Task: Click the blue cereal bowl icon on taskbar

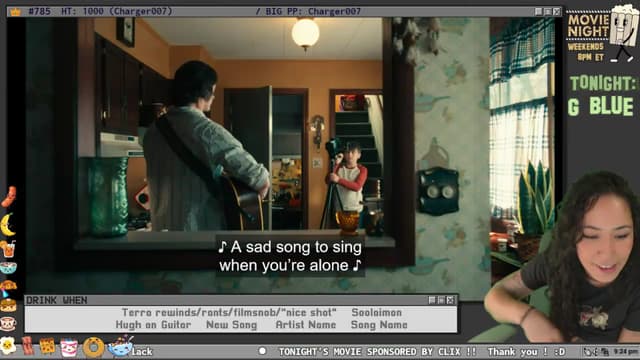Action: pyautogui.click(x=120, y=345)
